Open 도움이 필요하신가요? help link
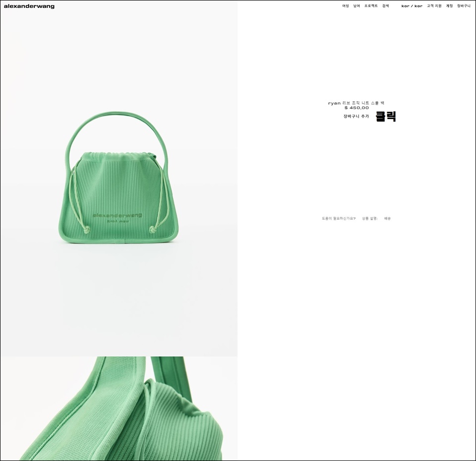This screenshot has height=461, width=476. (x=339, y=218)
